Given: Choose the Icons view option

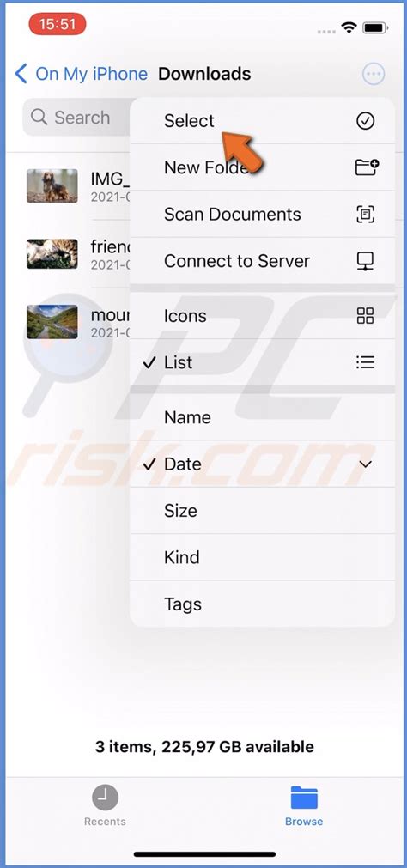Looking at the screenshot, I should pos(263,316).
